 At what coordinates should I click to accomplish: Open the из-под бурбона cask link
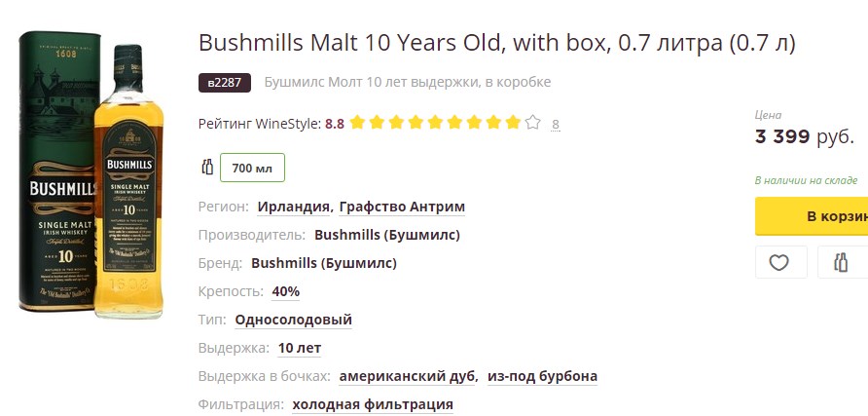coord(543,377)
